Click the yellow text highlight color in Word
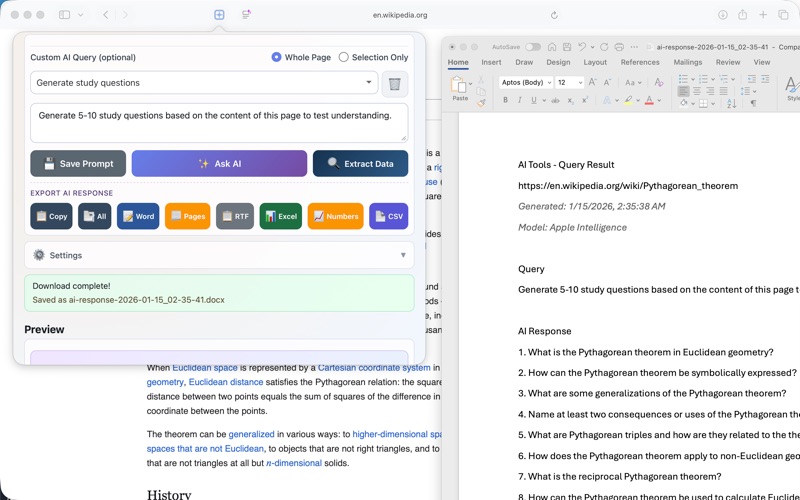The width and height of the screenshot is (800, 500). pos(629,101)
